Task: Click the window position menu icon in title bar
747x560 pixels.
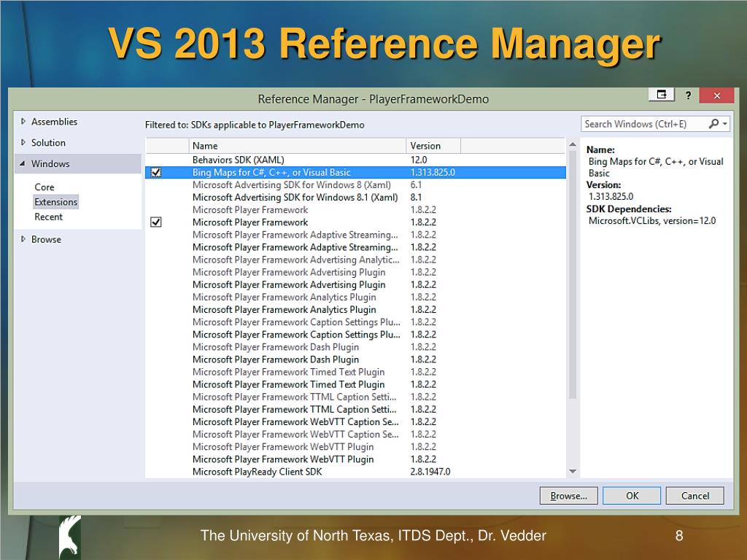Action: point(662,95)
